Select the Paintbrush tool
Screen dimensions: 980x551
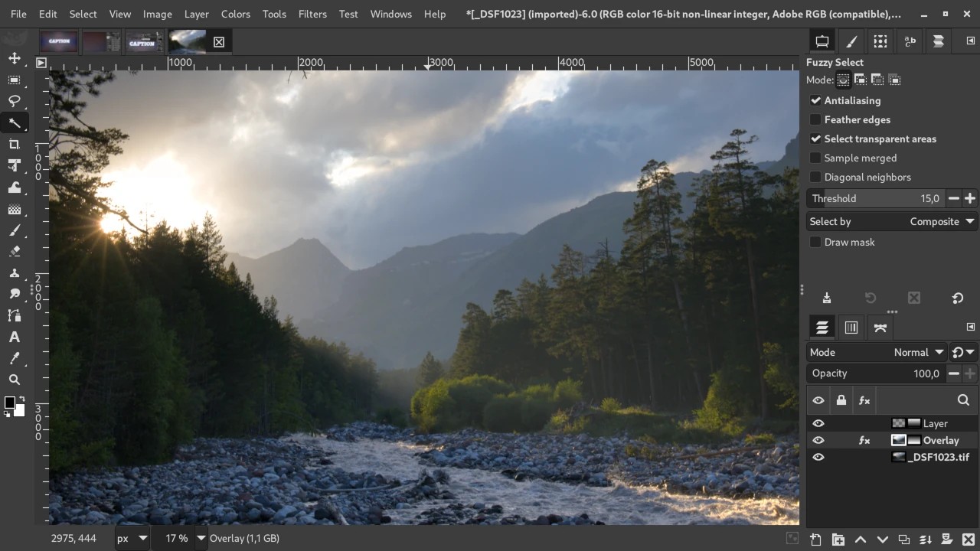coord(14,230)
